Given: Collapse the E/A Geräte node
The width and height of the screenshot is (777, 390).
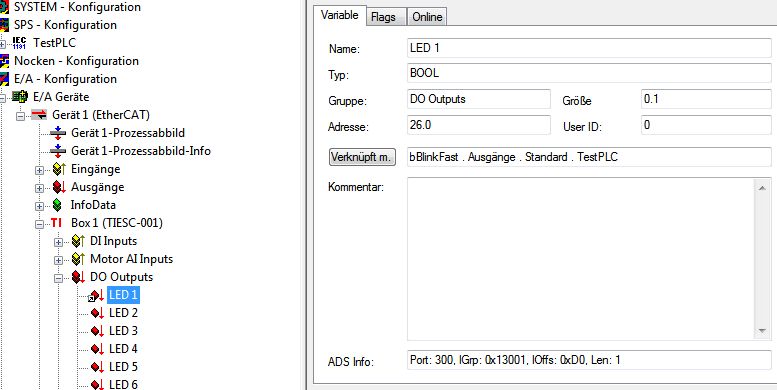Looking at the screenshot, I should [2, 98].
